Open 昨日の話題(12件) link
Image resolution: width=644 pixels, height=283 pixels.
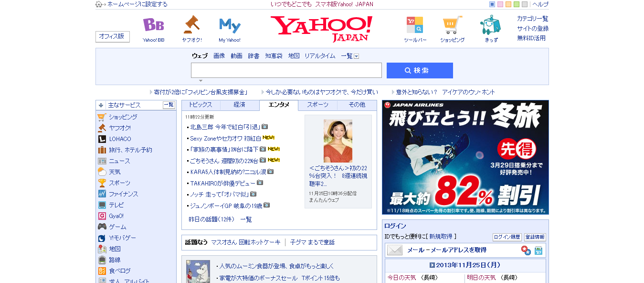211,219
